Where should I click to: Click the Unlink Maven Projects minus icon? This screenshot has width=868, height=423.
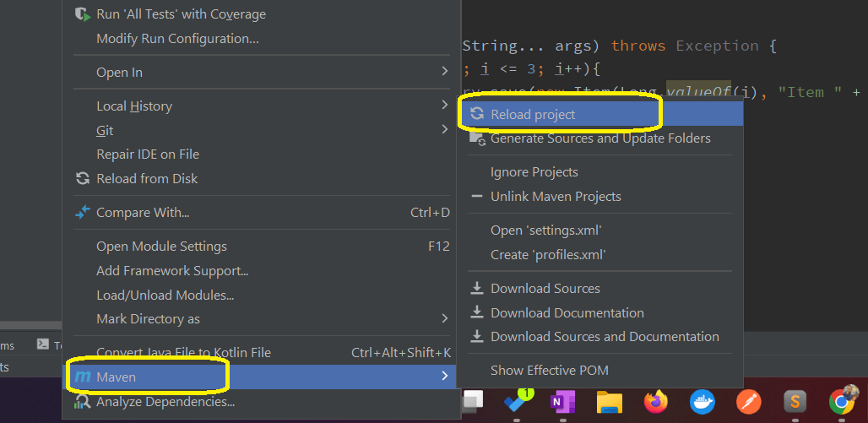point(476,197)
